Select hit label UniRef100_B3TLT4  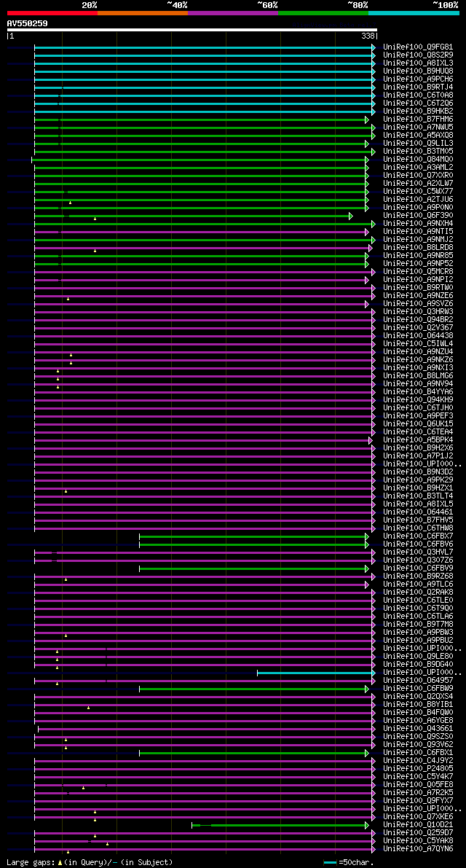pos(418,496)
